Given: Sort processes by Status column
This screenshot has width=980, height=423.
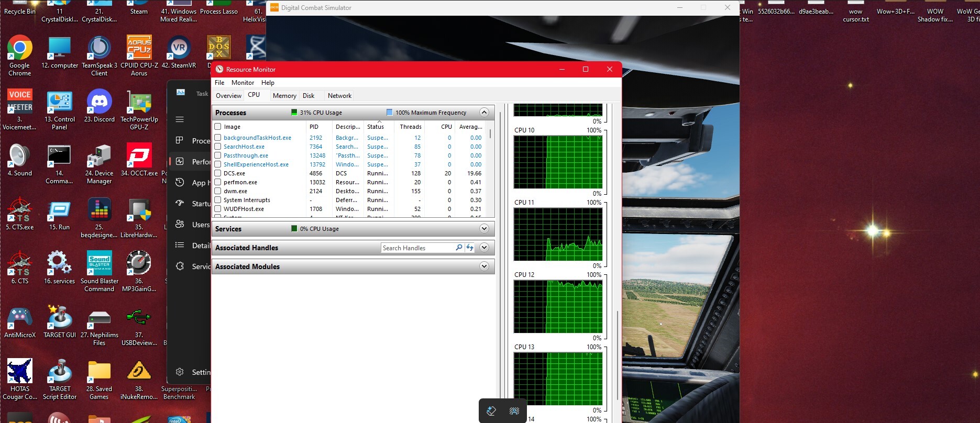Looking at the screenshot, I should pos(379,127).
